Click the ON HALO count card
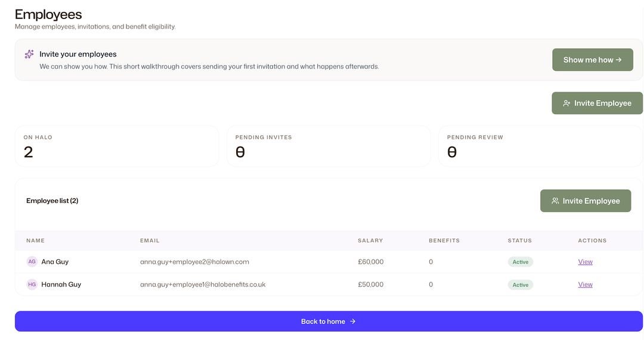 click(117, 146)
